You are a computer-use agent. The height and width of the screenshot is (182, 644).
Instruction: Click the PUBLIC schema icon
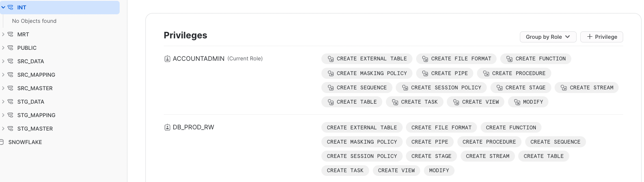[10, 48]
